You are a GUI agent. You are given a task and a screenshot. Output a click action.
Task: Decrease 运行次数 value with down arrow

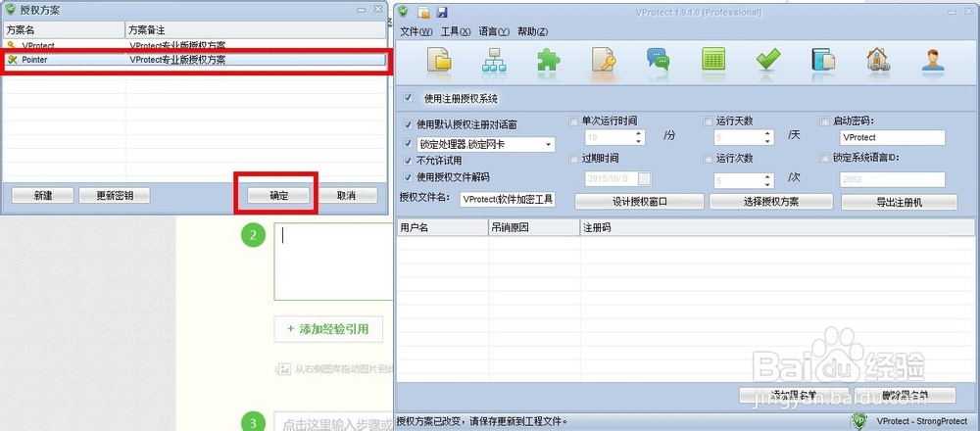click(x=767, y=184)
